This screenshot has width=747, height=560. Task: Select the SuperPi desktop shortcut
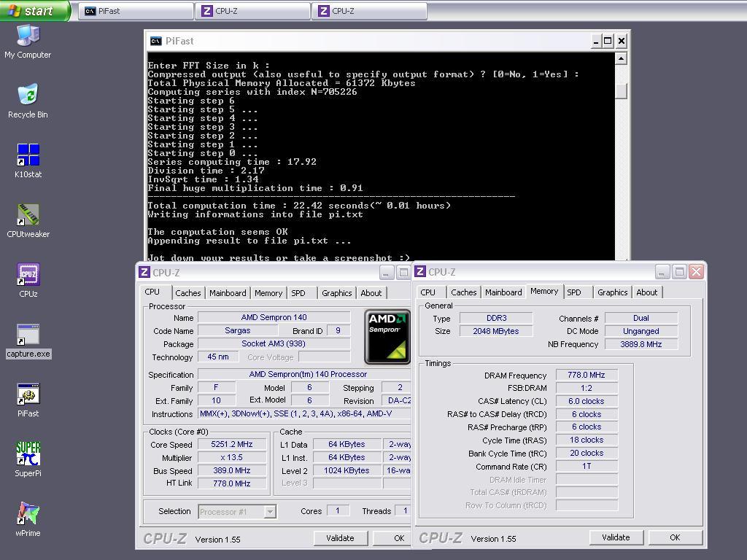[x=28, y=459]
